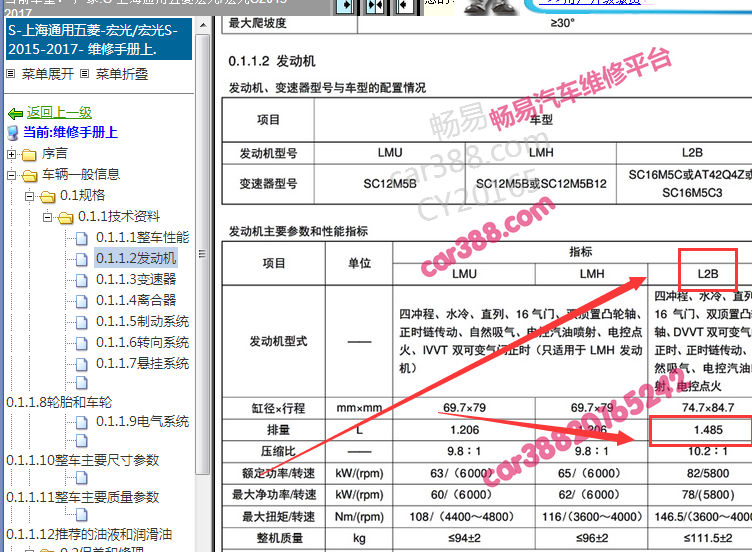752x552 pixels.
Task: Click the sidebar scroll-up arrow
Action: (203, 25)
